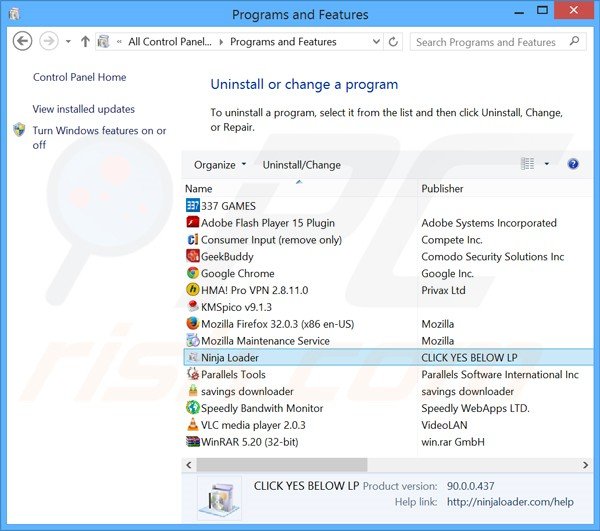
Task: Open Help question mark icon
Action: [573, 164]
